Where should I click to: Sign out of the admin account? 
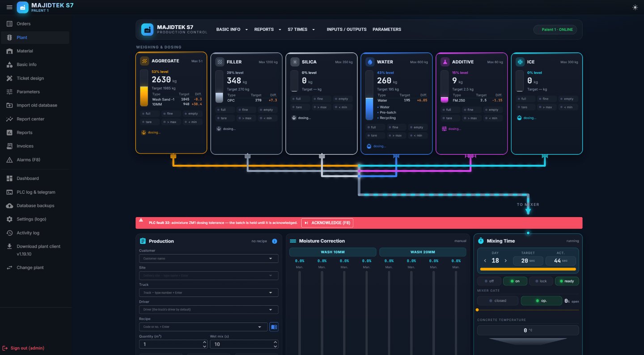(24, 348)
